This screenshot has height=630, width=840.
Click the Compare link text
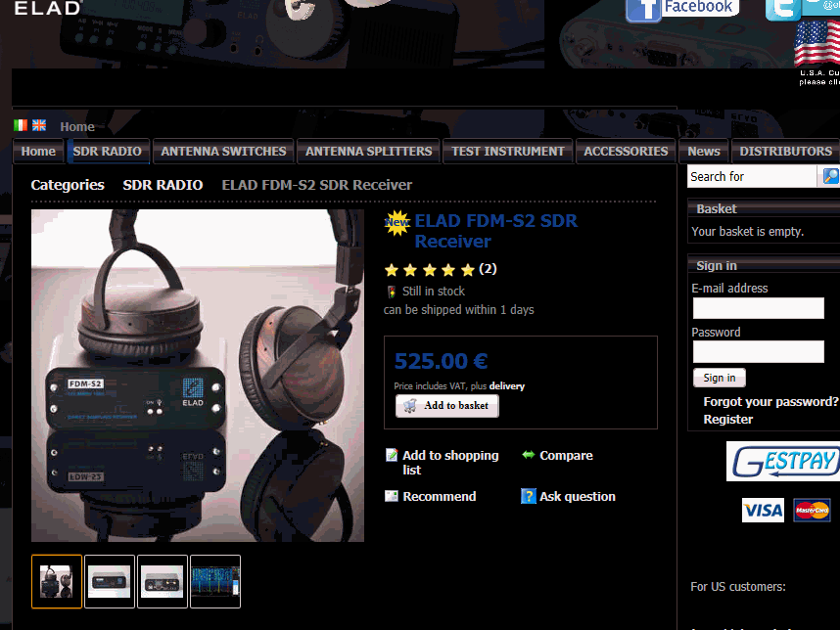tap(566, 456)
